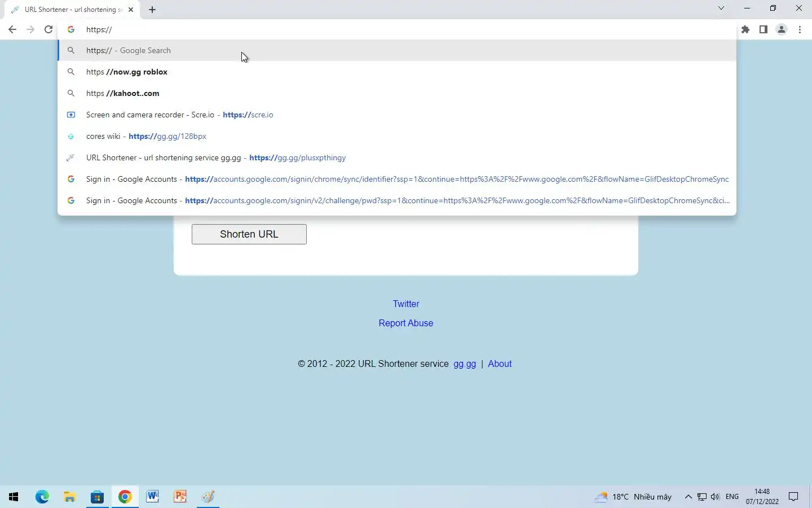Choose the 'https:// - Google Search' suggestion
This screenshot has width=812, height=508.
[397, 50]
